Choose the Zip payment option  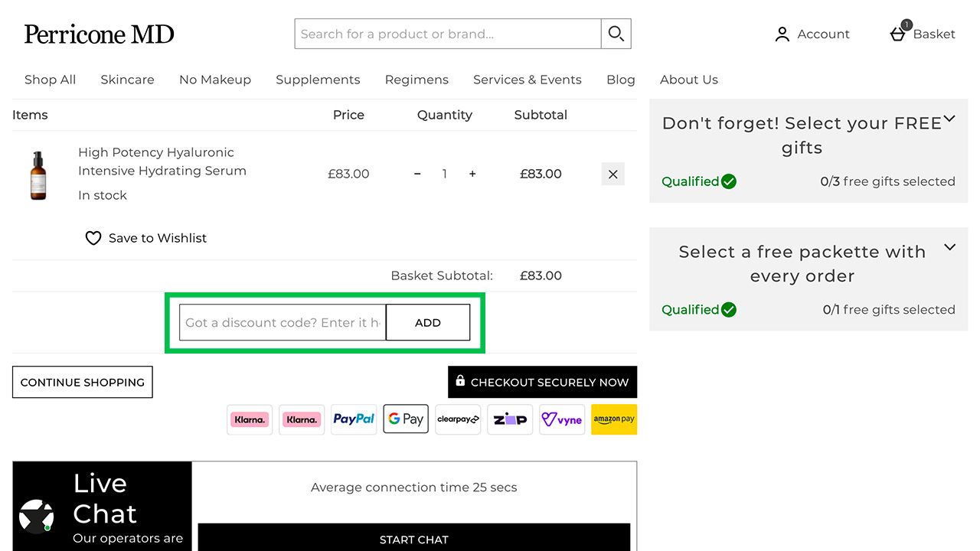[x=510, y=419]
